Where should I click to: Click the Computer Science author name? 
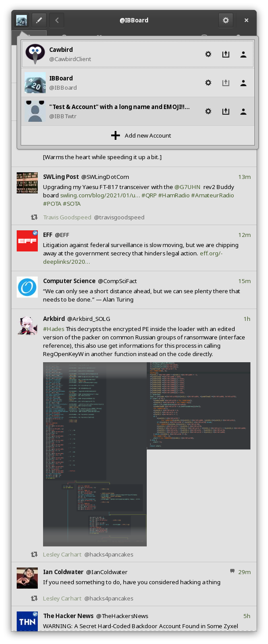point(69,281)
